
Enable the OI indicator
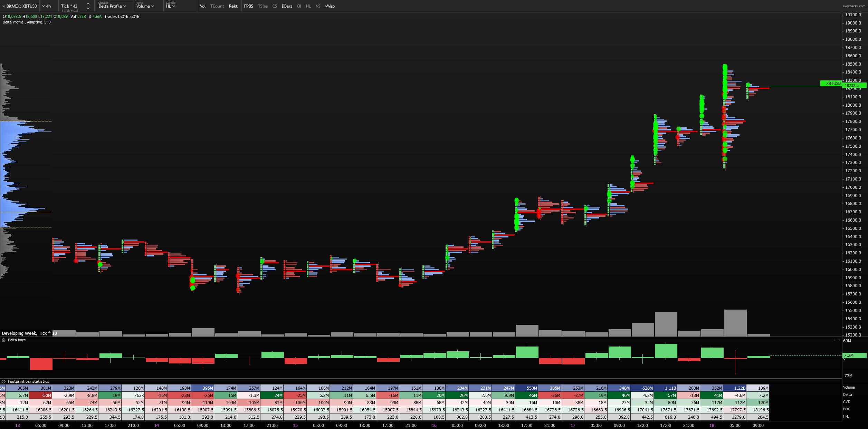[299, 6]
